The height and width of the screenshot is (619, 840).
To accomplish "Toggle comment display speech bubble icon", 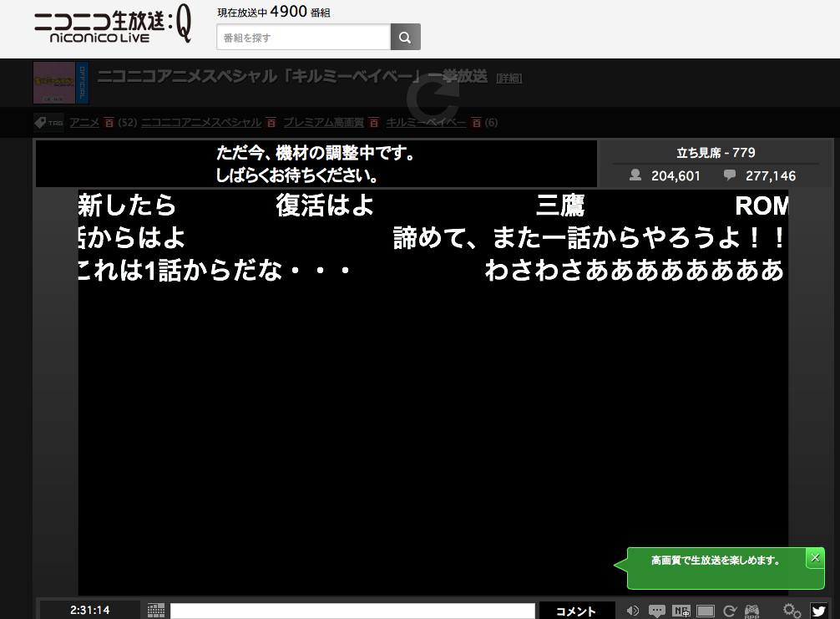I will click(x=657, y=611).
